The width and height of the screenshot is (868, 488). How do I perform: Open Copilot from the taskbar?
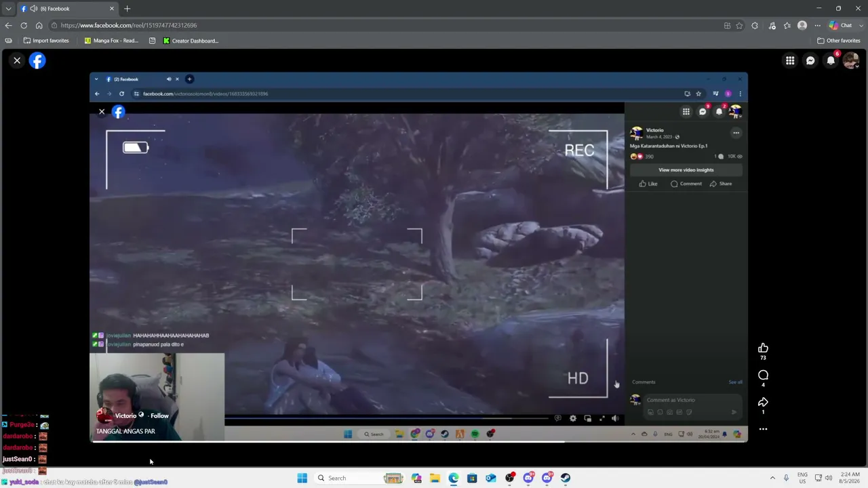[416, 478]
